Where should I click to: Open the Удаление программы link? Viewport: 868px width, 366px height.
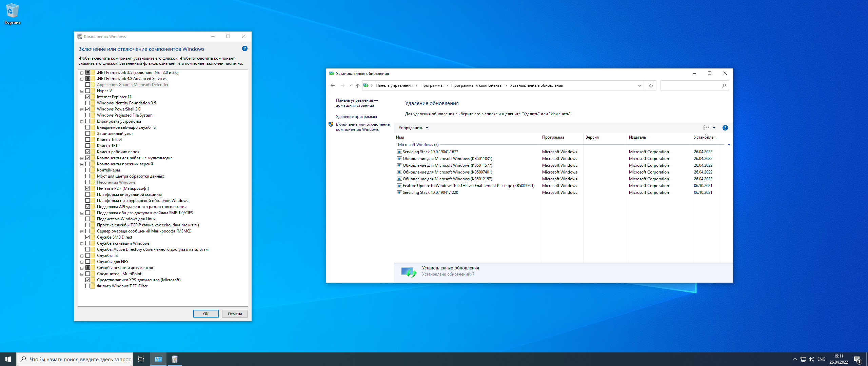click(x=356, y=117)
